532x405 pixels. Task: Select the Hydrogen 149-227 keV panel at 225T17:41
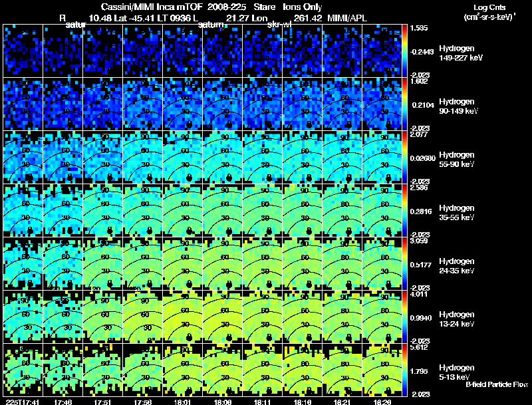point(23,51)
